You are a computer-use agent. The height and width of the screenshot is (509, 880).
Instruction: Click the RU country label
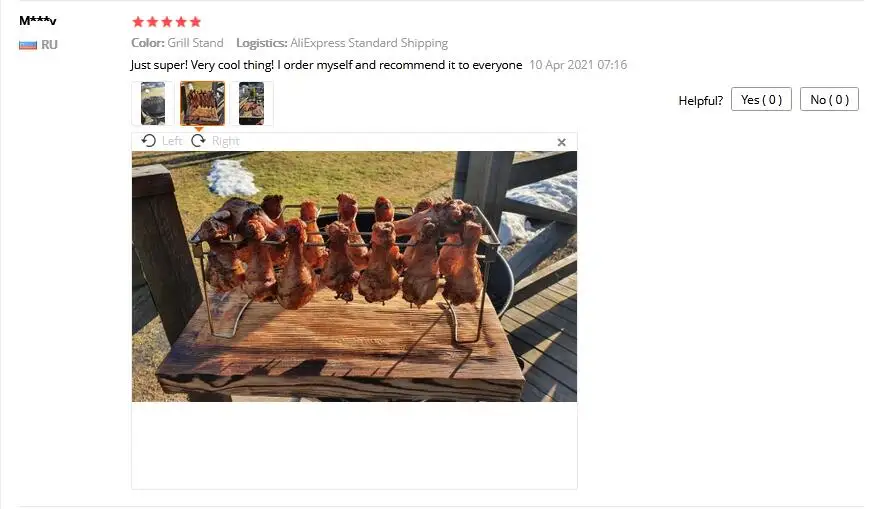tap(49, 45)
